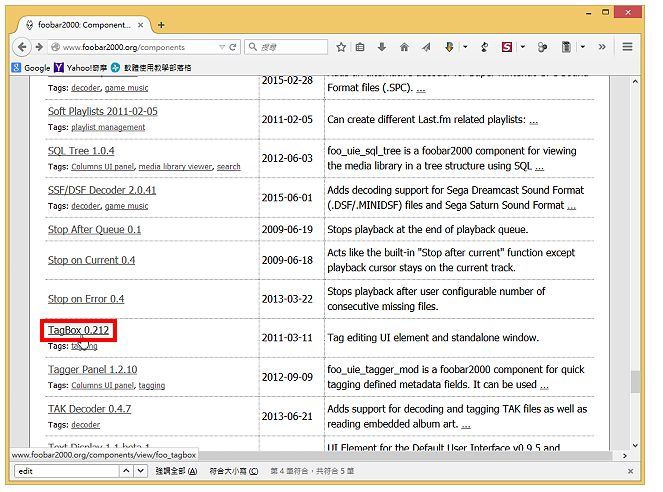Open Stop After Queue 0.1 link

point(94,230)
